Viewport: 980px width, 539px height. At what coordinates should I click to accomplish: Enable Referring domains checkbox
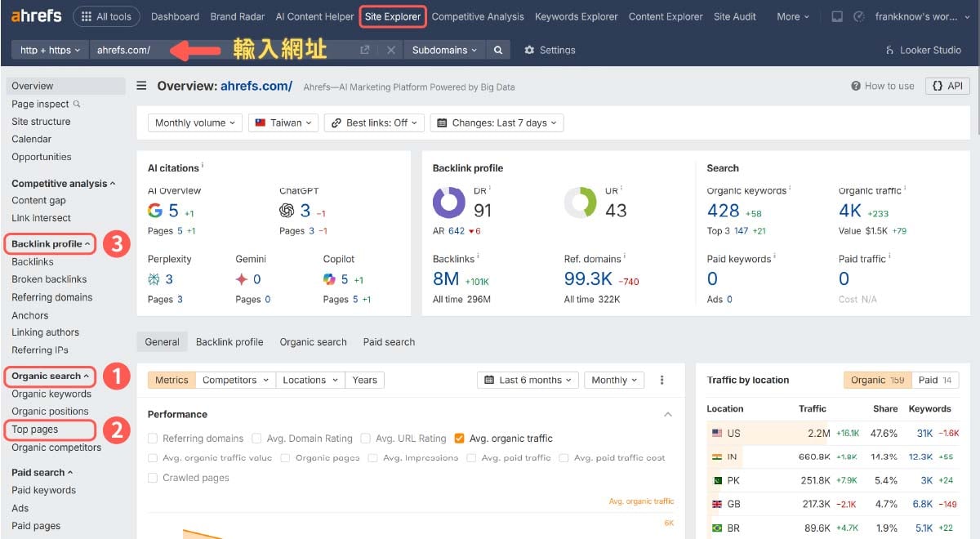point(153,439)
